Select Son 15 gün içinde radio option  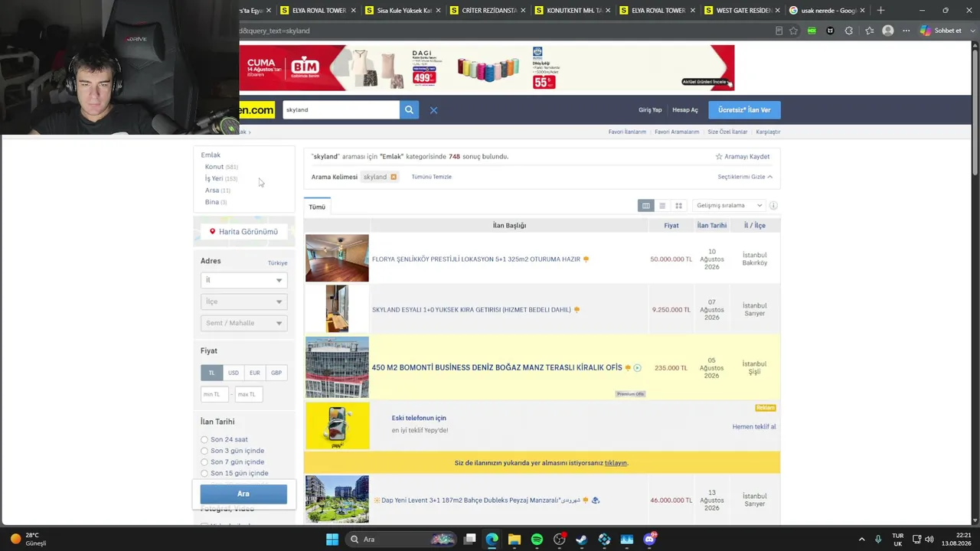pos(204,474)
